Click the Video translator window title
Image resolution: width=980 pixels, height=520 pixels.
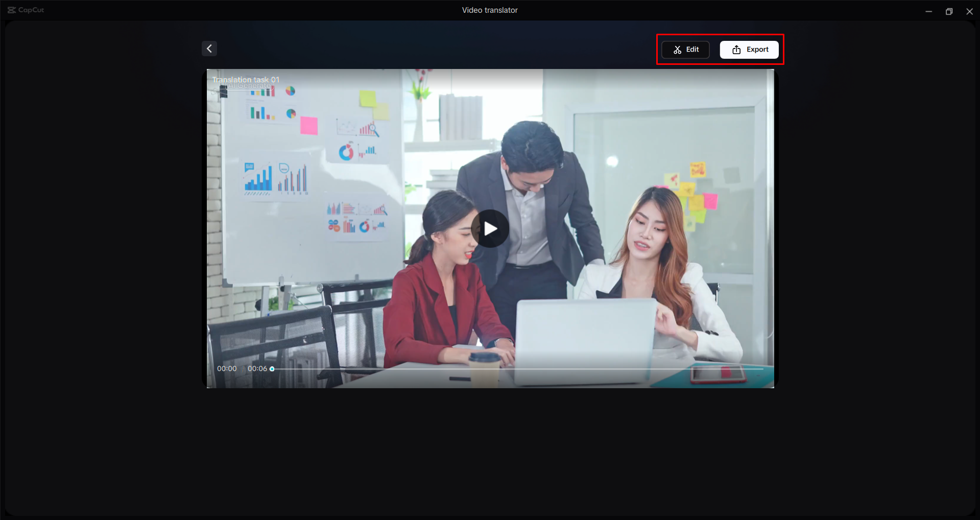[489, 10]
